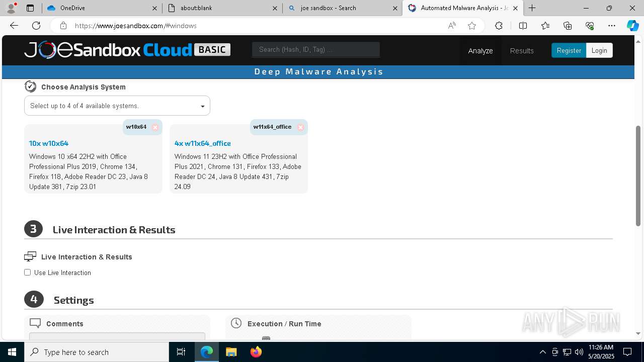
Task: Open the Windows Start menu
Action: click(12, 352)
